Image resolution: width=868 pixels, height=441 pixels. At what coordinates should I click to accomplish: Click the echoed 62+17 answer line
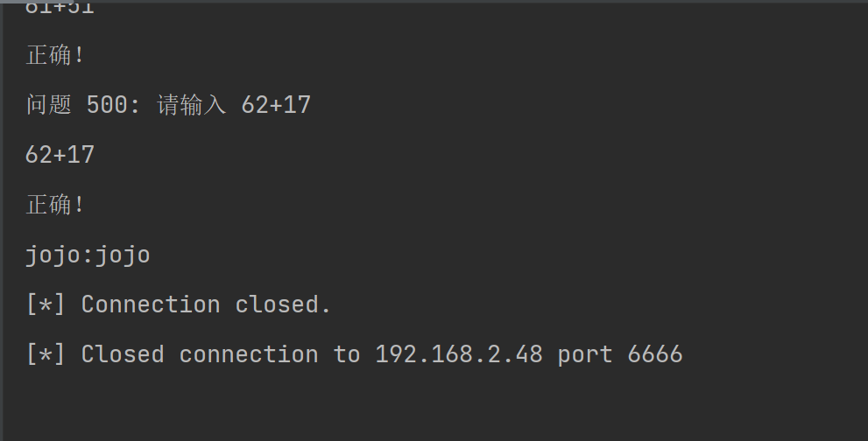(60, 156)
